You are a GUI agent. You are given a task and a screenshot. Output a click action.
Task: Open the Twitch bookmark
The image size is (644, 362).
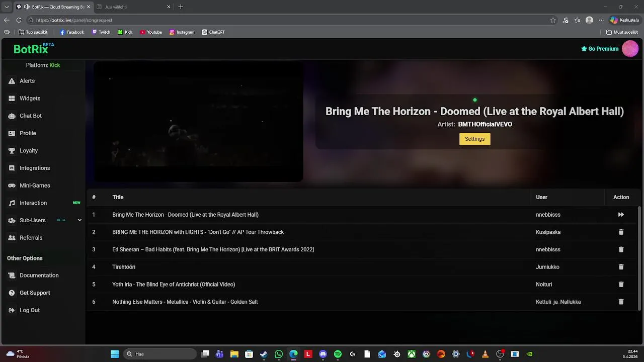[101, 32]
